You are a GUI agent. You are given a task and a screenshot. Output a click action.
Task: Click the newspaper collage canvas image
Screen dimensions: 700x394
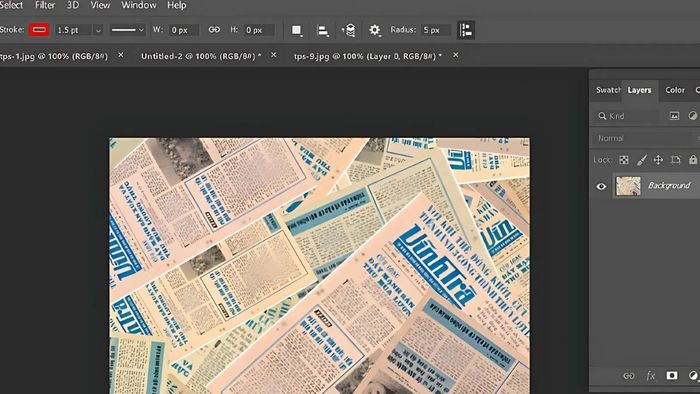[320, 266]
